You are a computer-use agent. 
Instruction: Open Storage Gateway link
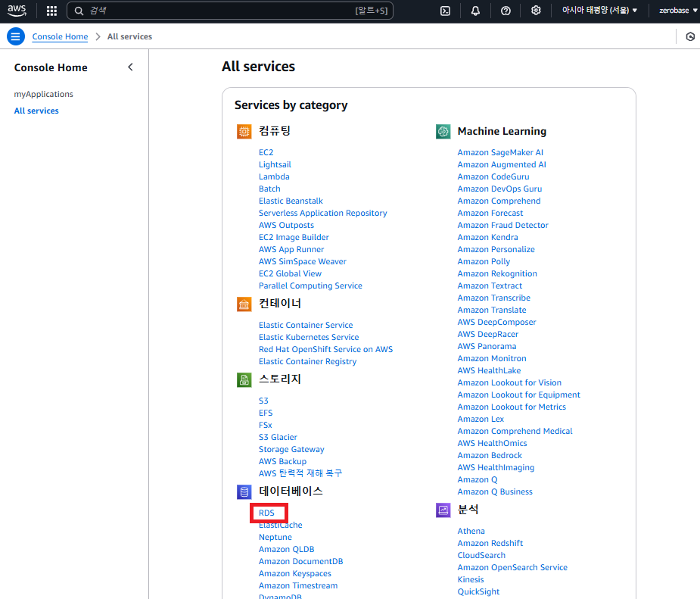coord(291,449)
